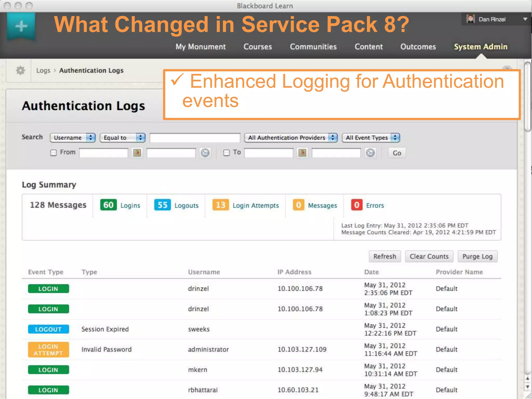Sort by Date column header
Viewport: 532px width, 399px height.
[x=371, y=272]
